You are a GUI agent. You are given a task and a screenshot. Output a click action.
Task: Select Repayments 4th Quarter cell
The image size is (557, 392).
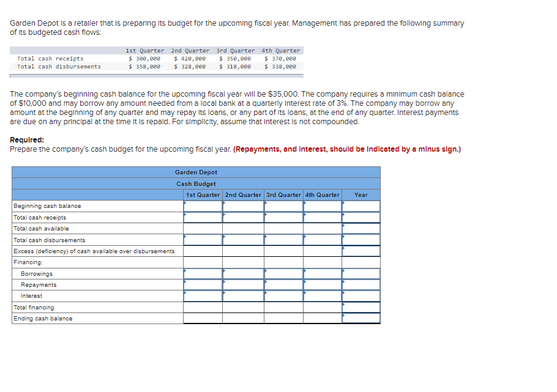pos(323,285)
